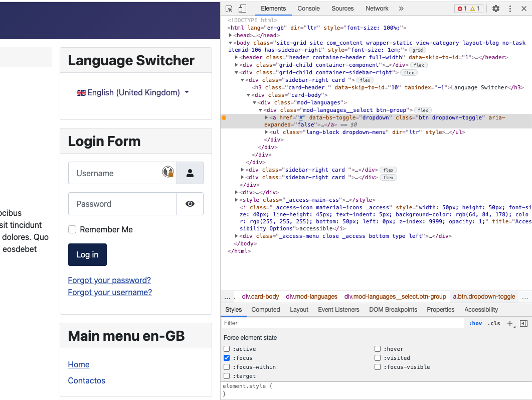Enable the :focus-within checkbox
Viewport: 532px width, 400px height.
227,367
